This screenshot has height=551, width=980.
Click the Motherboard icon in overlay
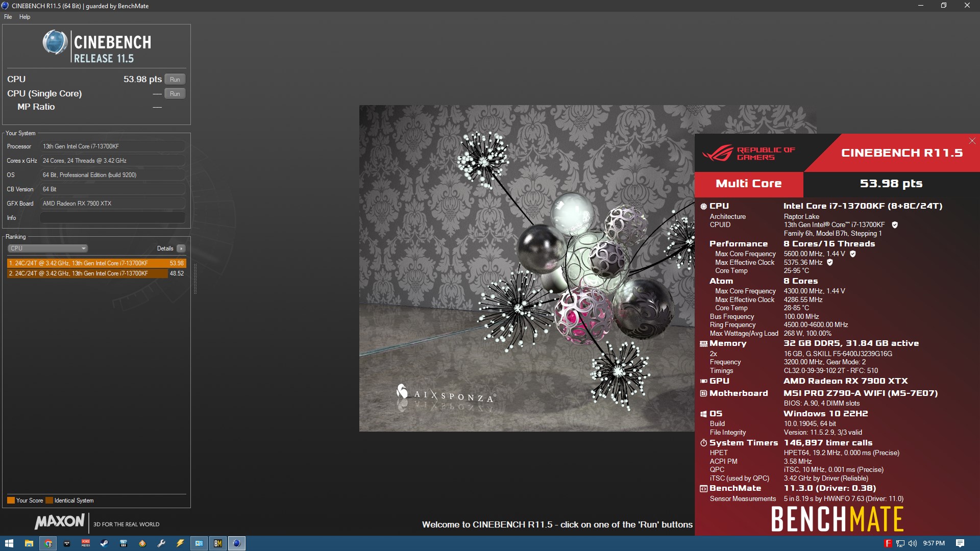coord(703,393)
